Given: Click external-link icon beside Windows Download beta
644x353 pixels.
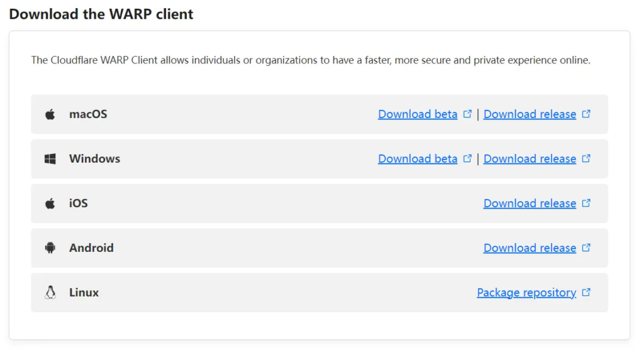Looking at the screenshot, I should tap(467, 159).
